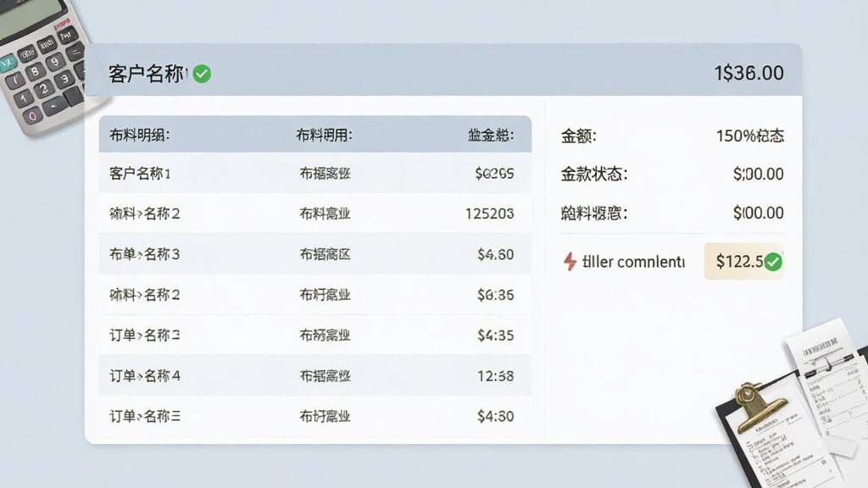Click the $122.5 highlighted total badge
868x488 pixels.
pos(744,261)
